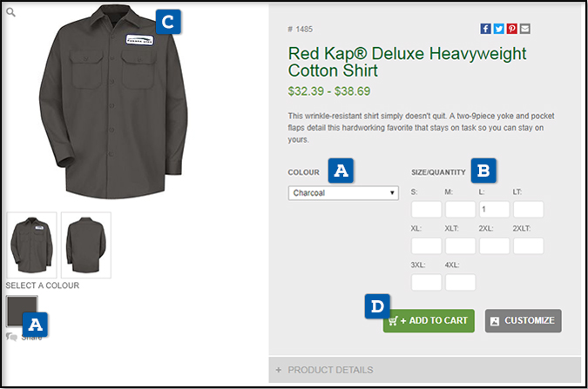This screenshot has height=389, width=588.
Task: Click the Share speech bubble icon
Action: point(11,337)
